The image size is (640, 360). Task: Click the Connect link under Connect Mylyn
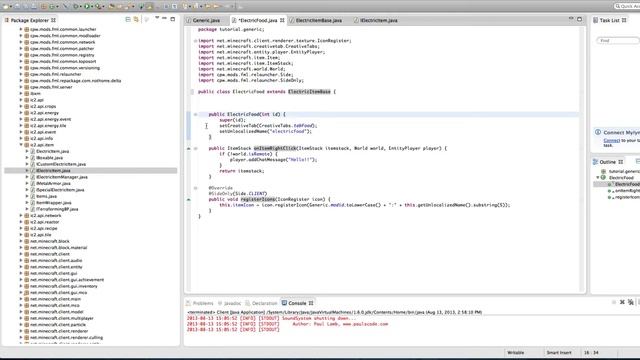point(611,140)
